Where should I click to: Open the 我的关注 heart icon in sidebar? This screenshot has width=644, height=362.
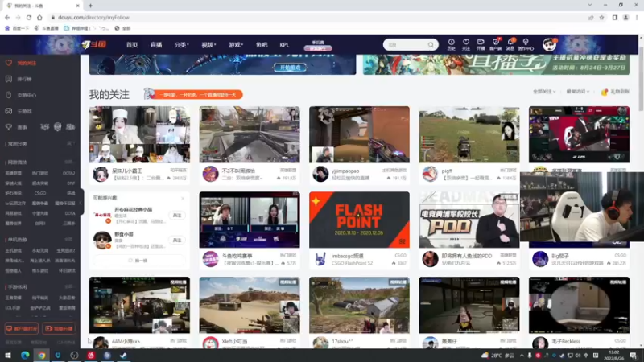(x=9, y=63)
